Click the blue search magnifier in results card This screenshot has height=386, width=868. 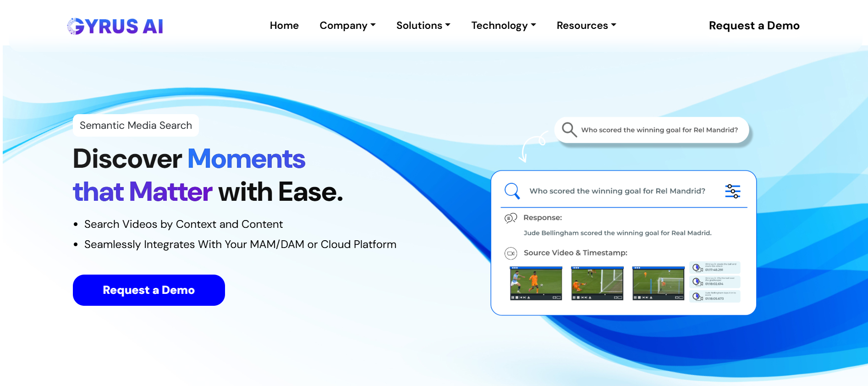pos(511,191)
